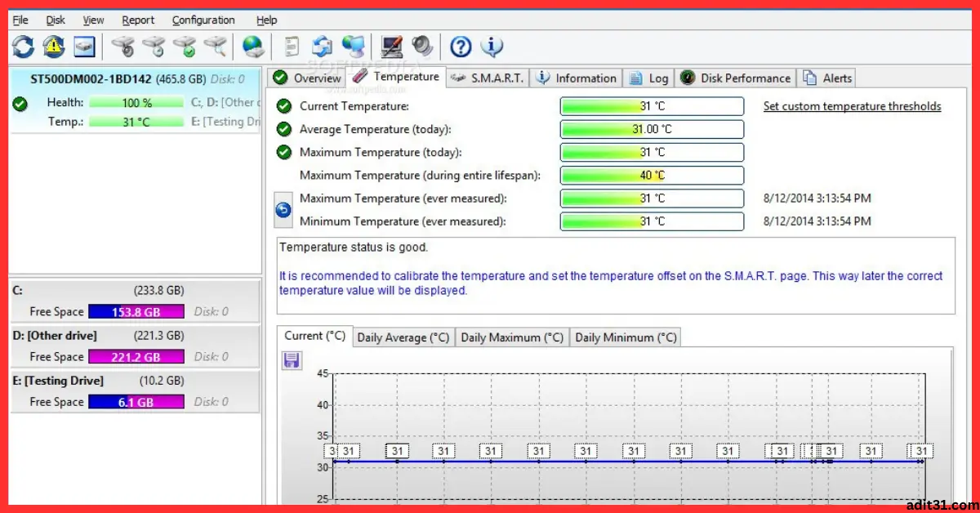980x513 pixels.
Task: Click the speaker sound toolbar icon
Action: (x=421, y=47)
